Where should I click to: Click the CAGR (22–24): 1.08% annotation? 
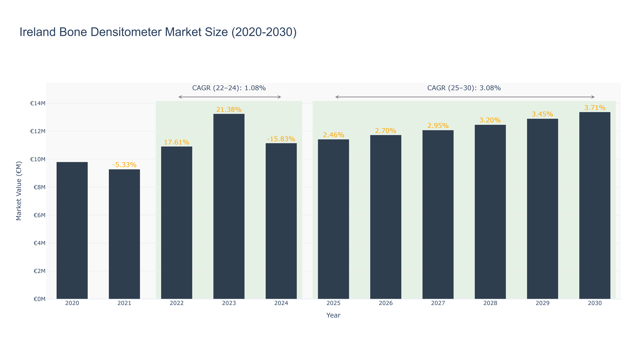pyautogui.click(x=229, y=88)
